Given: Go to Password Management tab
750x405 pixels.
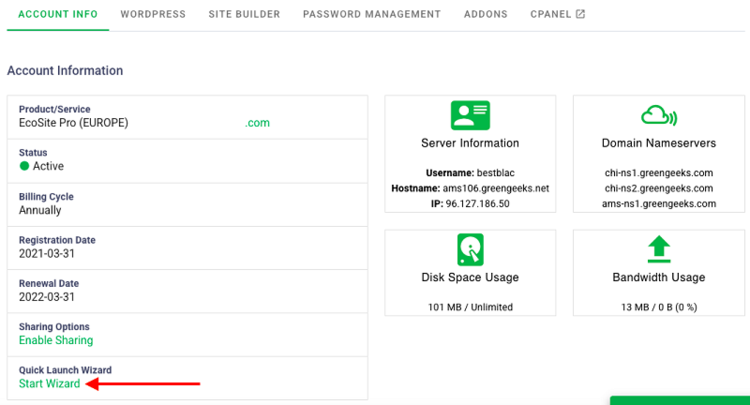Looking at the screenshot, I should point(371,14).
